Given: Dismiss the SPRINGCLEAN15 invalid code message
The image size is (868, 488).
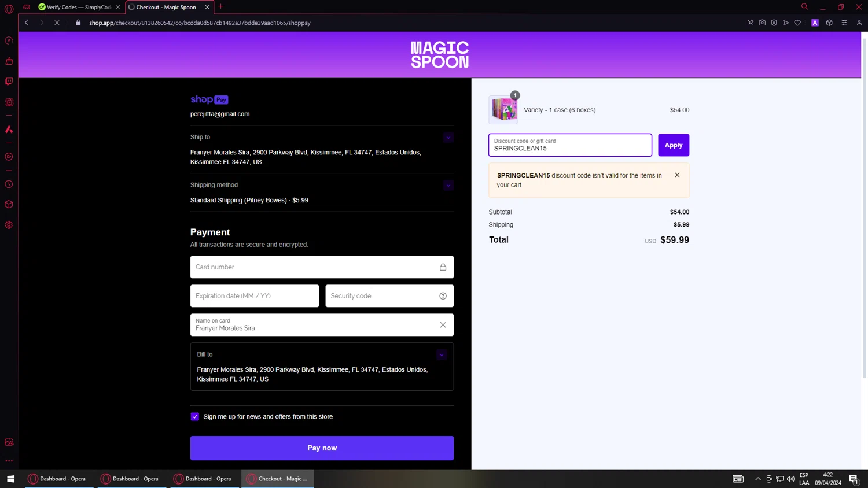Looking at the screenshot, I should 677,175.
